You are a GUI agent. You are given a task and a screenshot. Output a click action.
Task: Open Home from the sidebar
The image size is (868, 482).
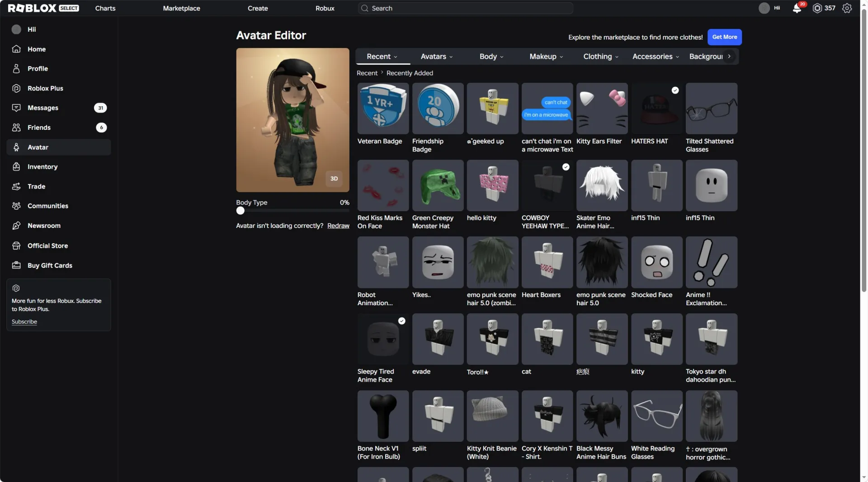click(x=59, y=49)
